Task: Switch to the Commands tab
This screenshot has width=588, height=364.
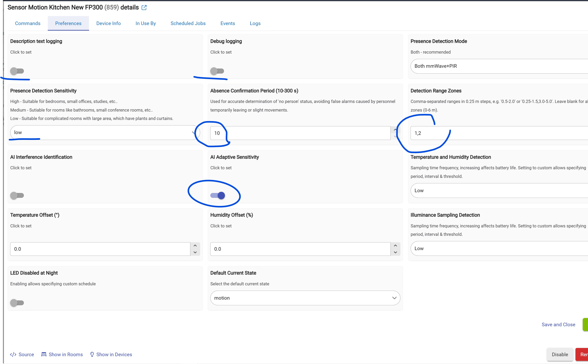Action: [28, 23]
